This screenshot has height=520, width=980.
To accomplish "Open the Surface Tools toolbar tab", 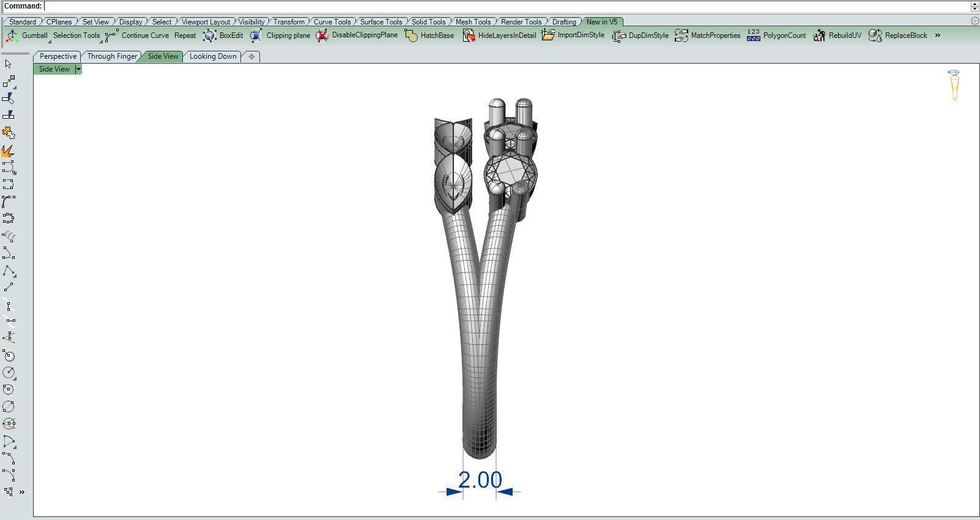I will click(x=381, y=21).
